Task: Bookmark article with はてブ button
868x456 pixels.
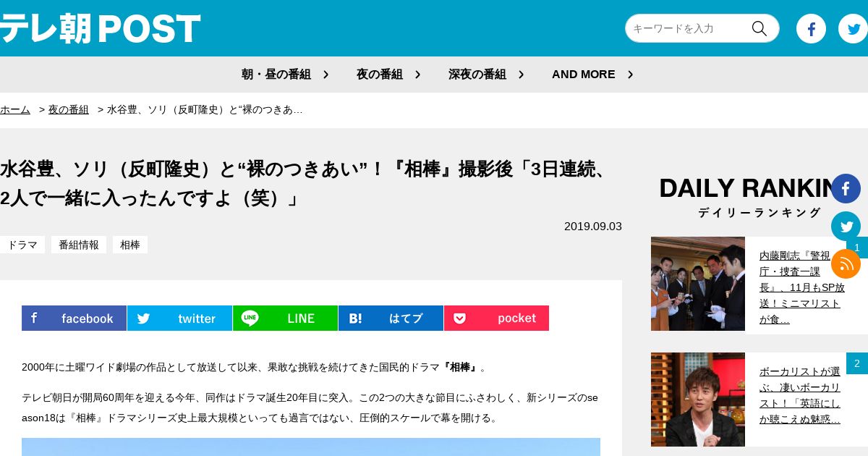Action: [x=391, y=318]
